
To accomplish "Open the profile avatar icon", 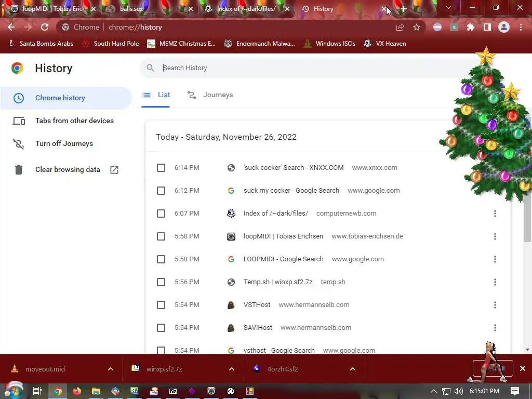I will point(504,27).
